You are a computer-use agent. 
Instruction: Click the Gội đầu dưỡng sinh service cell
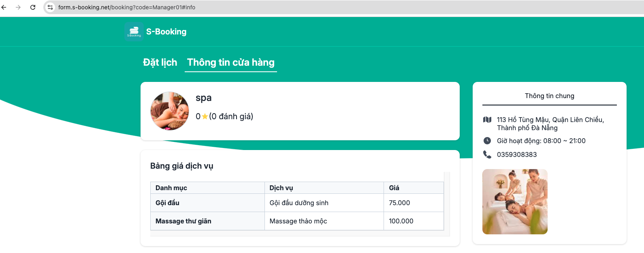299,203
